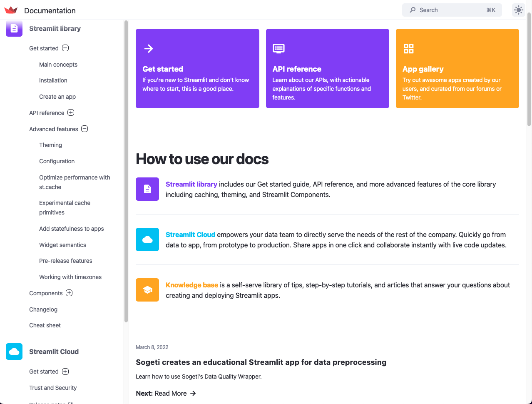Collapse the Advanced features section
Screen dimensions: 532x404
point(85,129)
